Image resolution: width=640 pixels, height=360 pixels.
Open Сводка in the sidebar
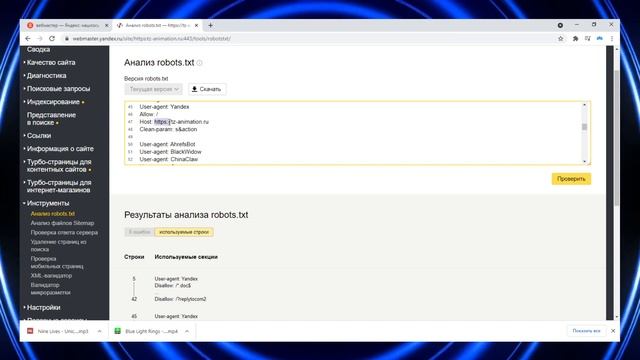(38, 49)
